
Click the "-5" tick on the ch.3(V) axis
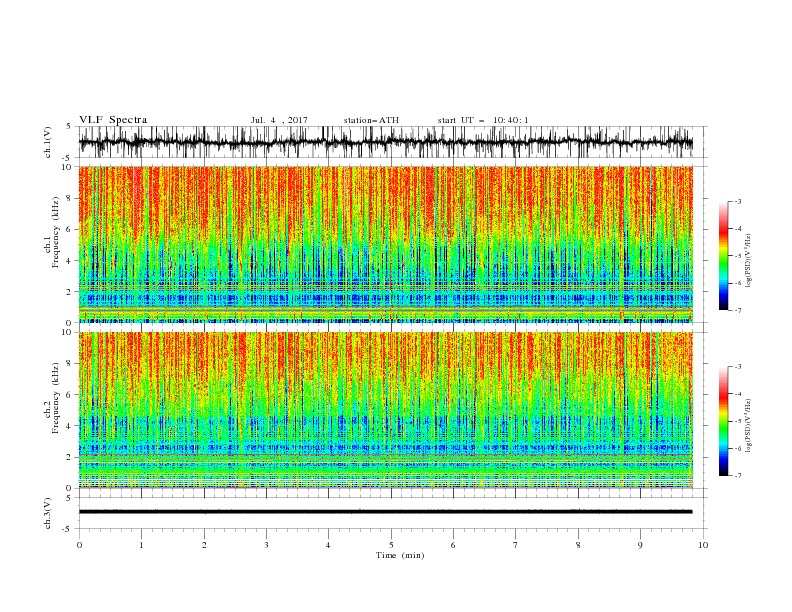pyautogui.click(x=68, y=530)
